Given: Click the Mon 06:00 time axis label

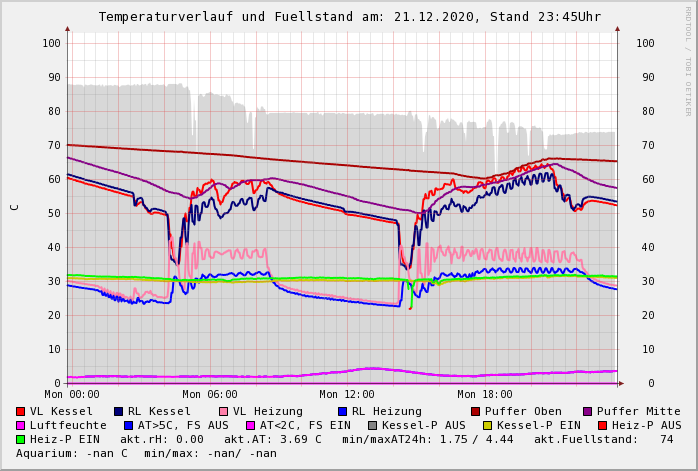Looking at the screenshot, I should pos(209,395).
